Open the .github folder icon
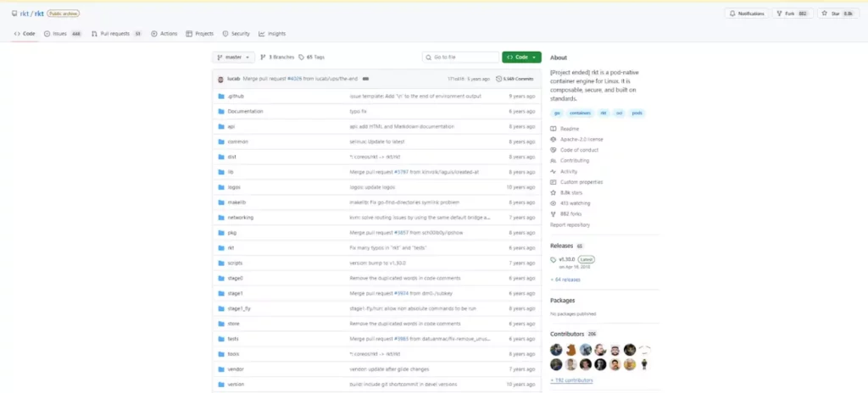Viewport: 868px width, 393px height. coord(221,97)
